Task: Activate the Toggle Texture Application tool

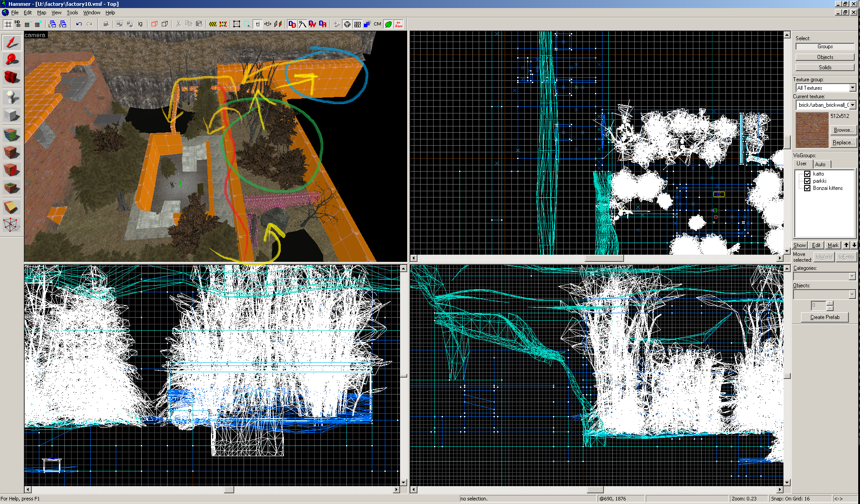Action: point(12,134)
